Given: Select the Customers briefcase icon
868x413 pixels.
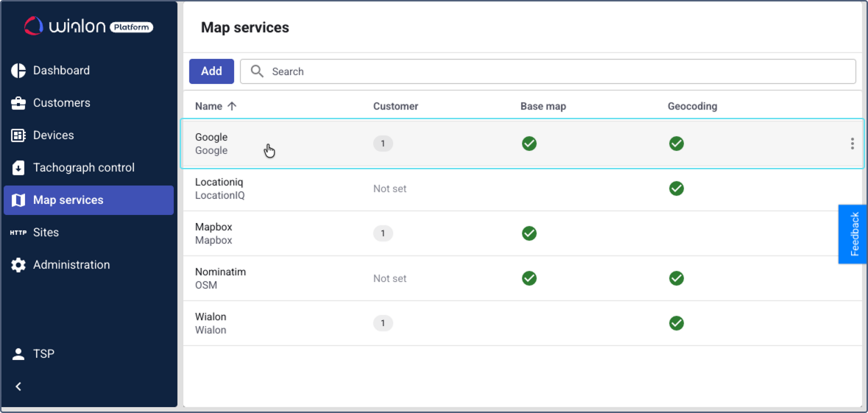Looking at the screenshot, I should (x=18, y=103).
